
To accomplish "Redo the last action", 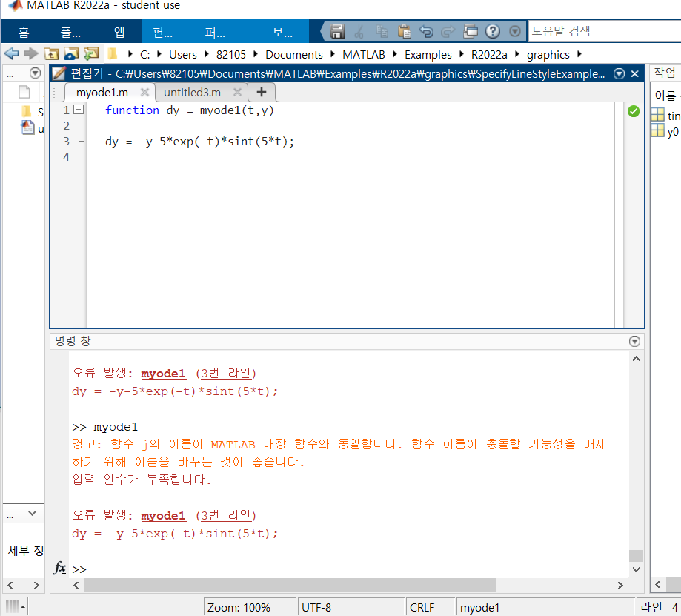I will coord(448,31).
